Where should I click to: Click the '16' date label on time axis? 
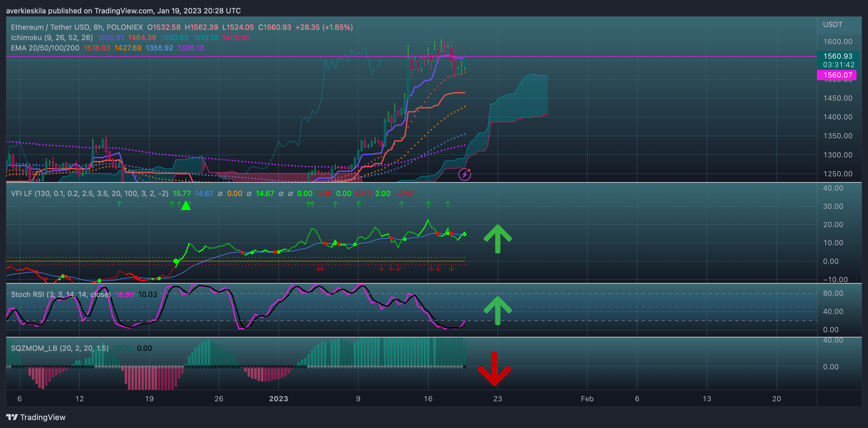428,399
